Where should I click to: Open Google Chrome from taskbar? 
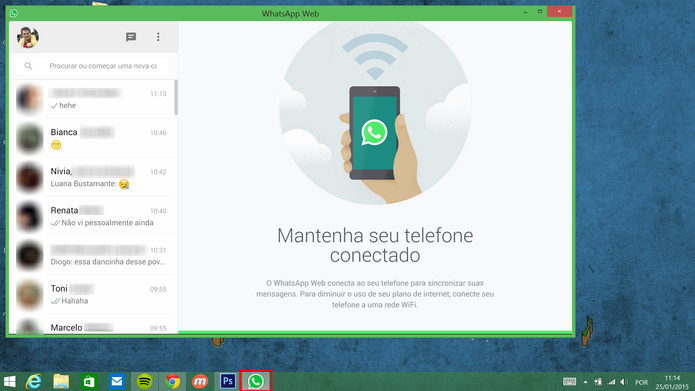[172, 381]
